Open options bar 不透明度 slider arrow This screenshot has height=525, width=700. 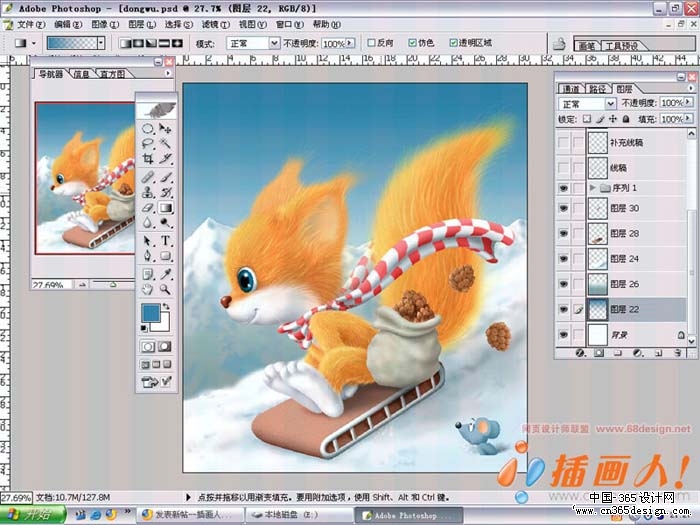click(350, 43)
